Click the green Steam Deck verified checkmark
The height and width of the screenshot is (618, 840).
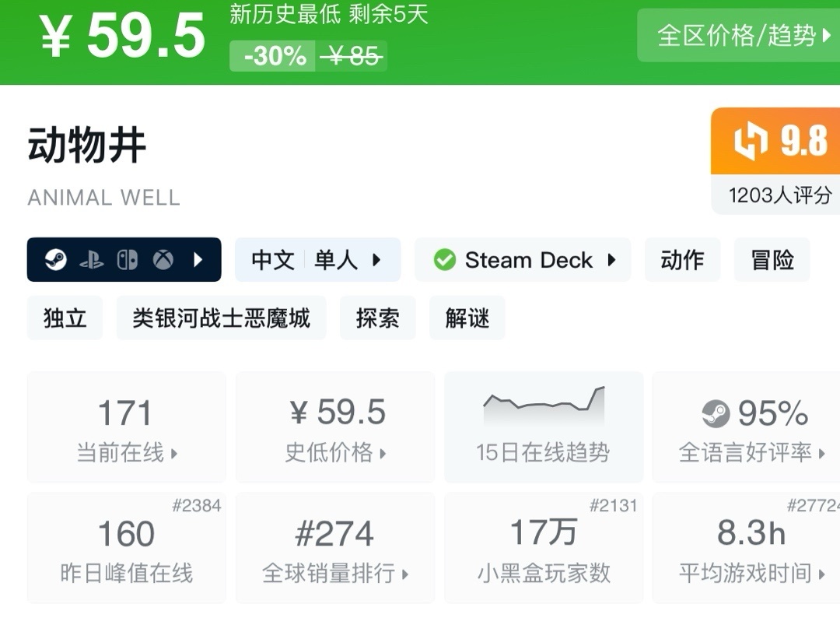[444, 260]
